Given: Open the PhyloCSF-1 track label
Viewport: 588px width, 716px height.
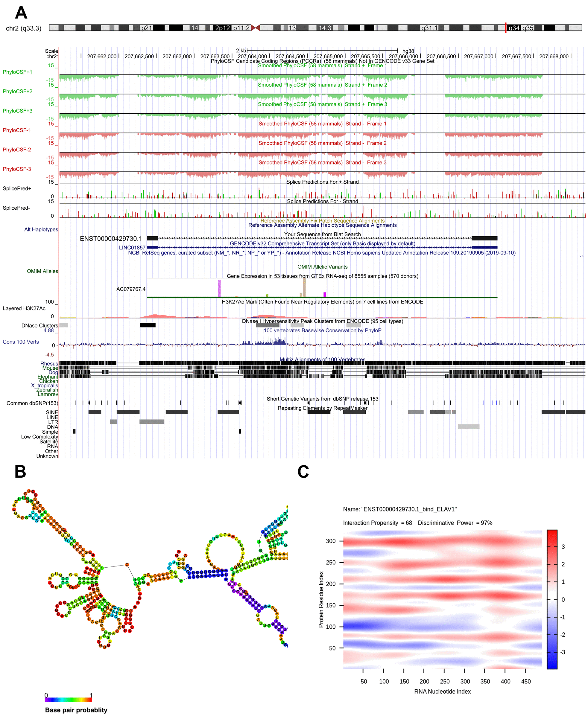Looking at the screenshot, I should tap(17, 130).
